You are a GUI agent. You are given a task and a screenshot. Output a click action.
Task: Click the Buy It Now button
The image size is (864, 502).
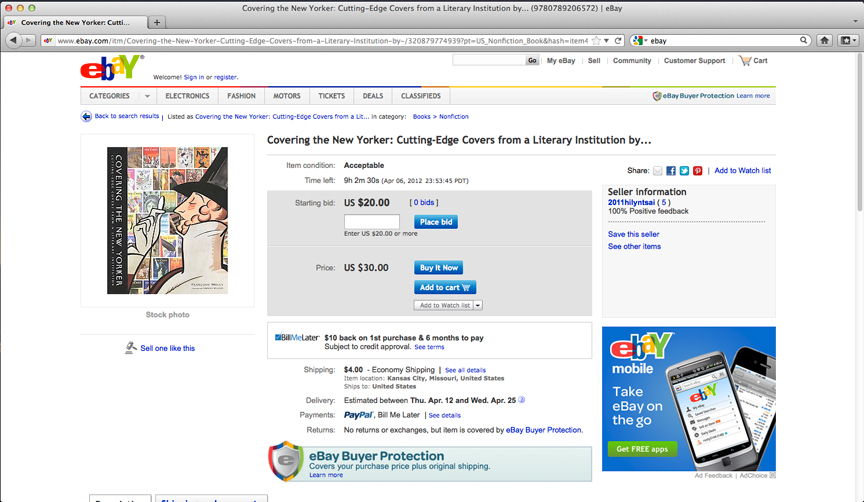438,268
